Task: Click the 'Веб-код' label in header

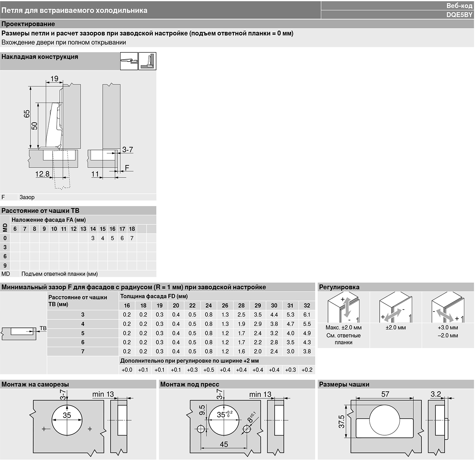Action: (459, 5)
